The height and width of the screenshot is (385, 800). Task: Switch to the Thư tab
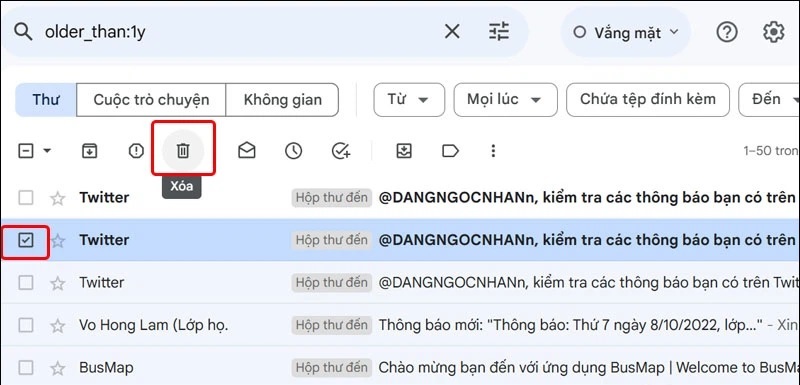tap(46, 99)
